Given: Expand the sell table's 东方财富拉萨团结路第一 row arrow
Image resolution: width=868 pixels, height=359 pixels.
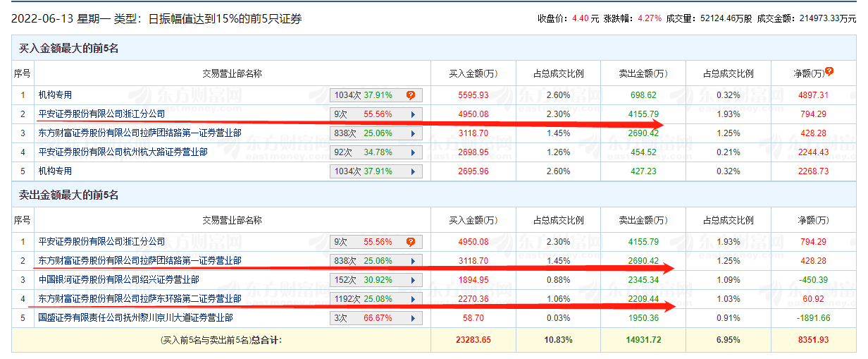Looking at the screenshot, I should (x=412, y=261).
